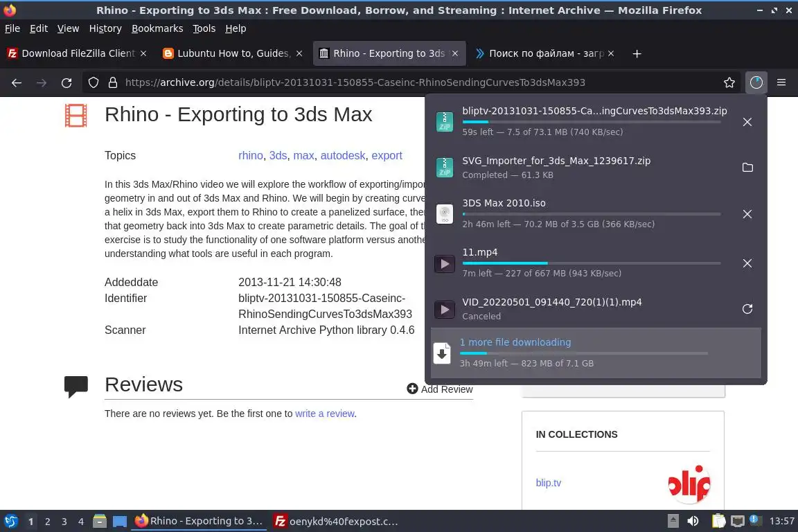The height and width of the screenshot is (532, 798).
Task: Switch to the FileZilla taskbar window
Action: 336,522
